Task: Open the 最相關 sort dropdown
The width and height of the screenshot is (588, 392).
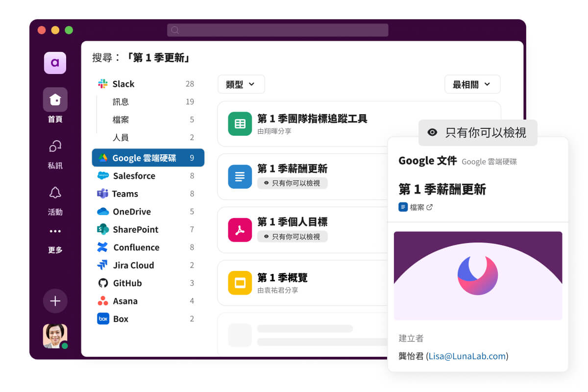Action: pos(472,84)
